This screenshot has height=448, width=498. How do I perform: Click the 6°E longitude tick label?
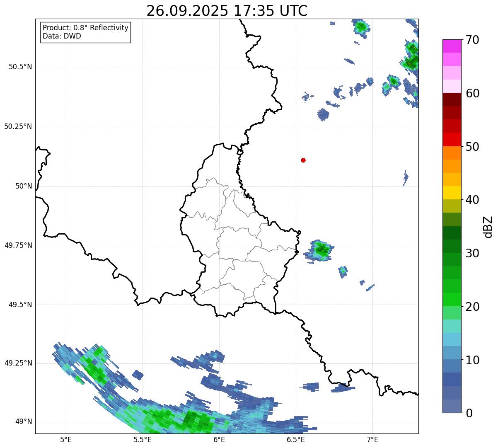[219, 439]
